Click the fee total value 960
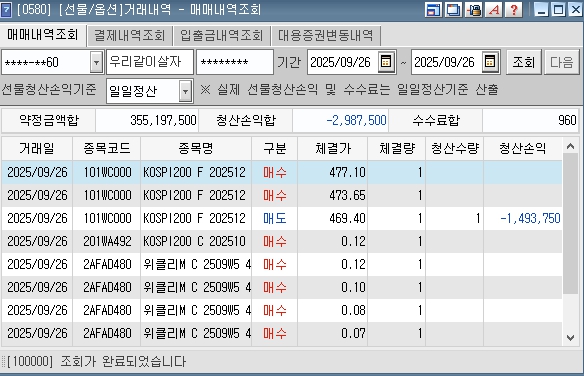This screenshot has width=584, height=376. [567, 120]
